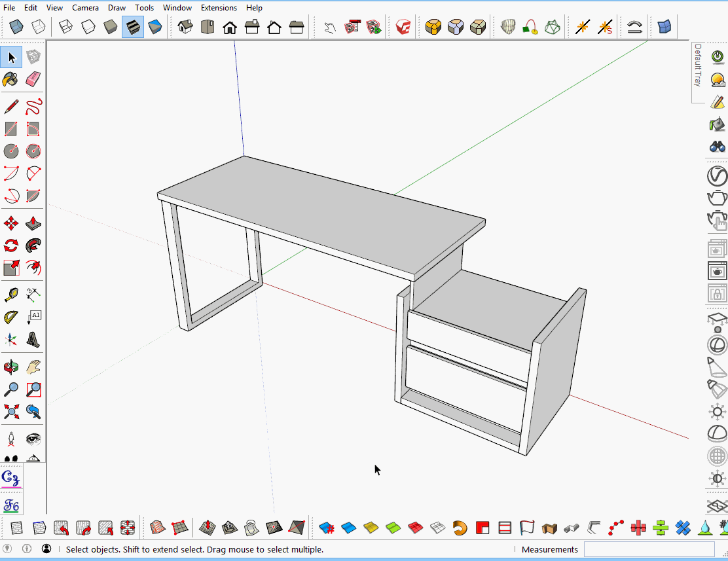Activate the Orbit tool
This screenshot has width=728, height=561.
tap(11, 367)
